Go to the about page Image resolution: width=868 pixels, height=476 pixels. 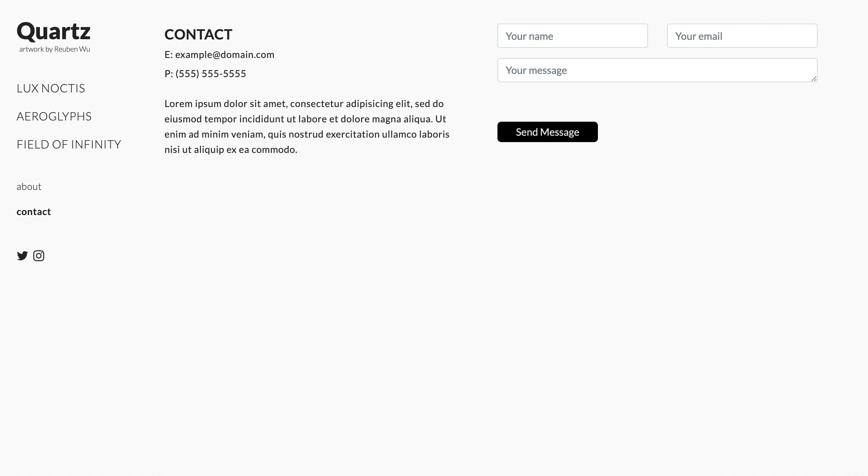29,186
